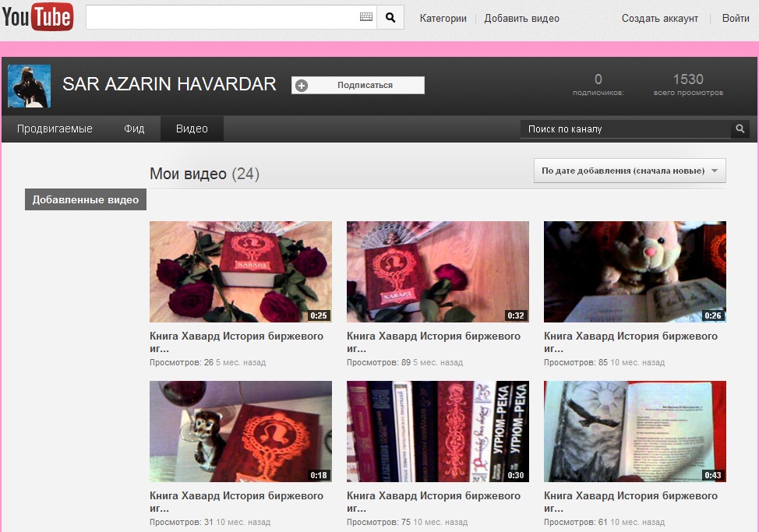Open the video thumbnail showing 0:43 duration
The height and width of the screenshot is (532, 759).
pyautogui.click(x=634, y=432)
